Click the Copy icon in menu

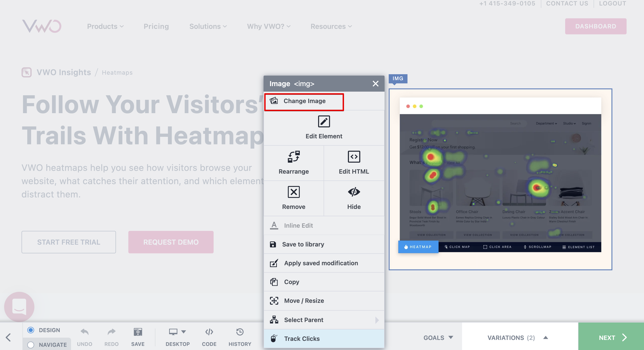274,282
